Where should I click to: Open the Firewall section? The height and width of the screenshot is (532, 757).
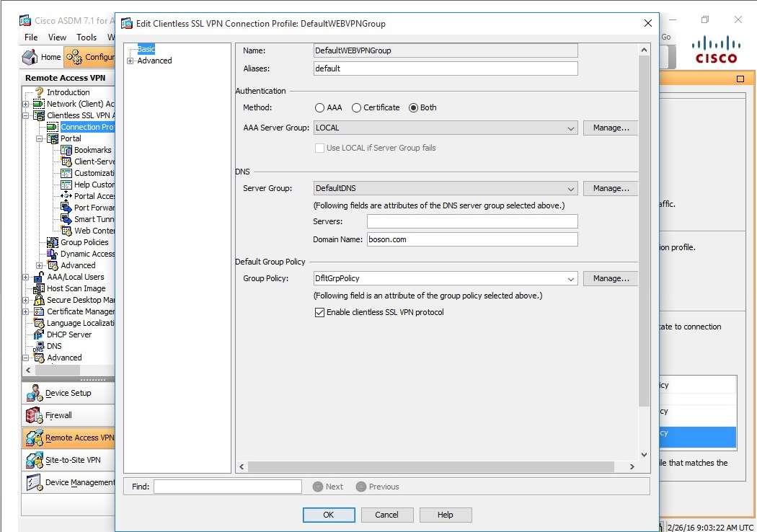[x=68, y=415]
